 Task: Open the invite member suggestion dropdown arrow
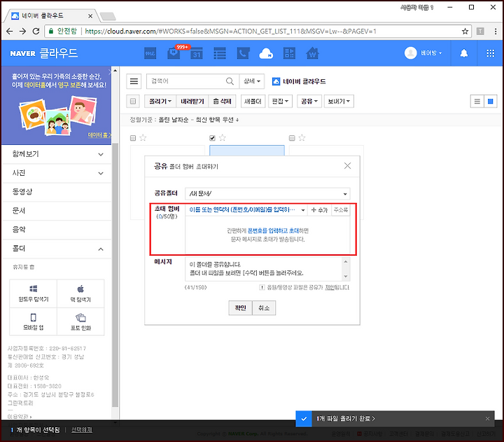point(303,210)
